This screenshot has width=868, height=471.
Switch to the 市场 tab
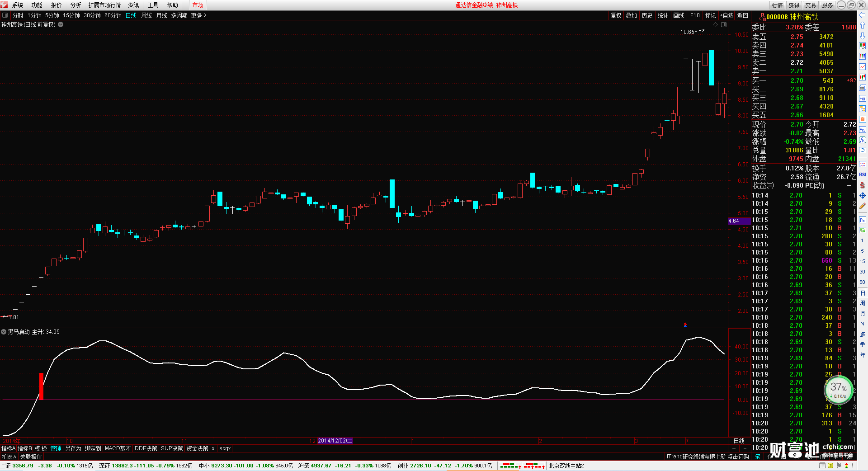pos(198,5)
